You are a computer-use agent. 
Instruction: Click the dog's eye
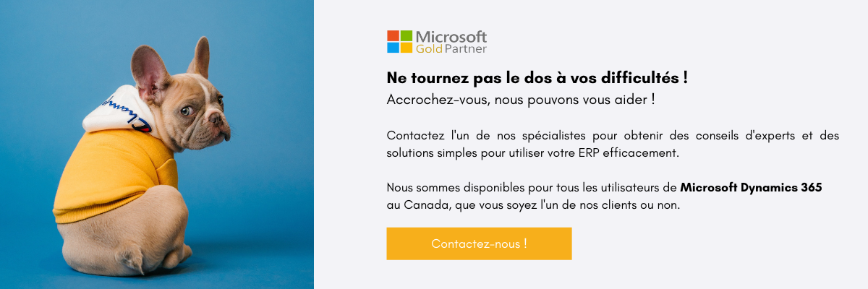[185, 111]
